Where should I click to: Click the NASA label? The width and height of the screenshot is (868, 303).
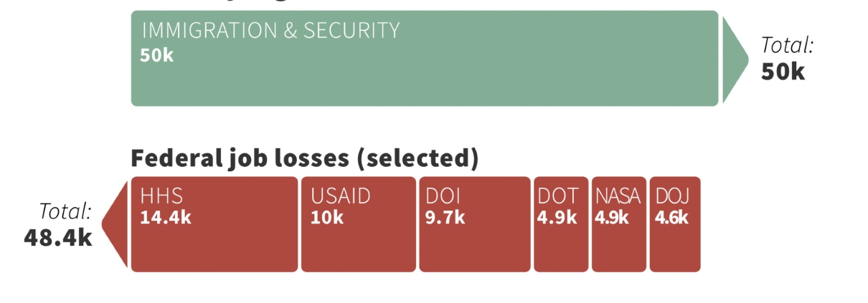[x=618, y=196]
